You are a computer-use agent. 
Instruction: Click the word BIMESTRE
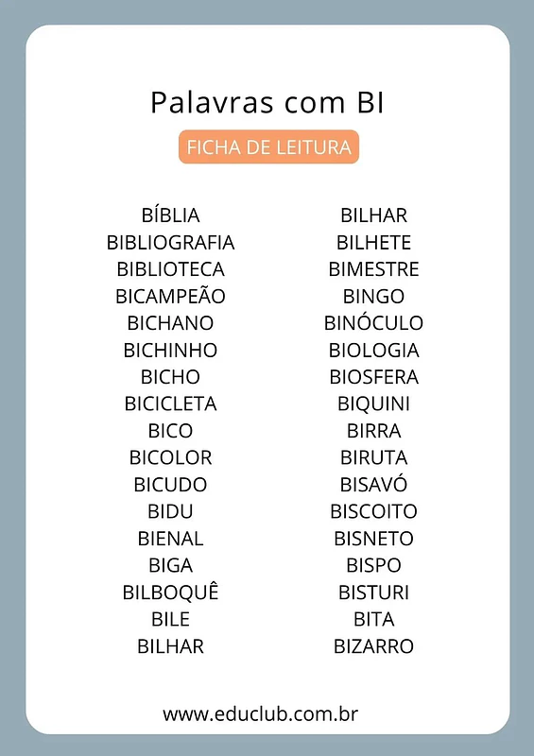click(x=373, y=269)
